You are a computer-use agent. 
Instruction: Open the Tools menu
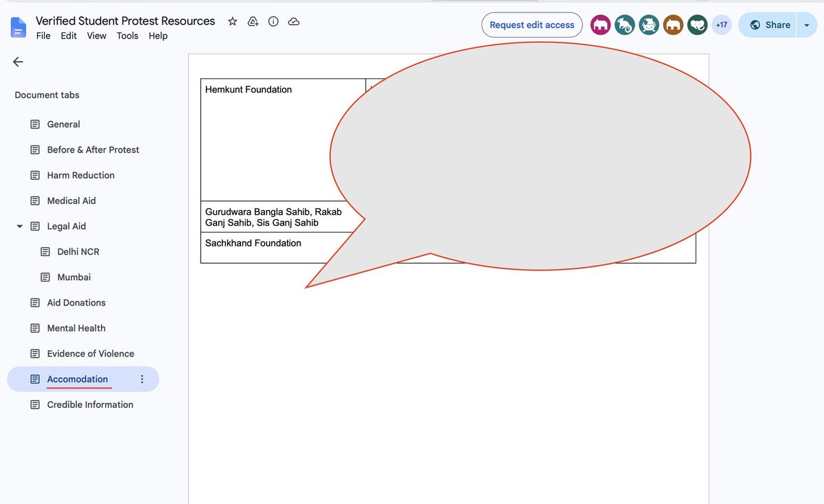(128, 36)
